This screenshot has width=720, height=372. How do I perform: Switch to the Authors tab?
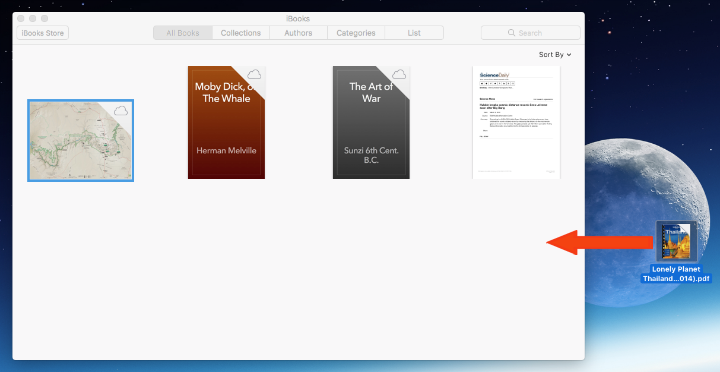point(298,33)
